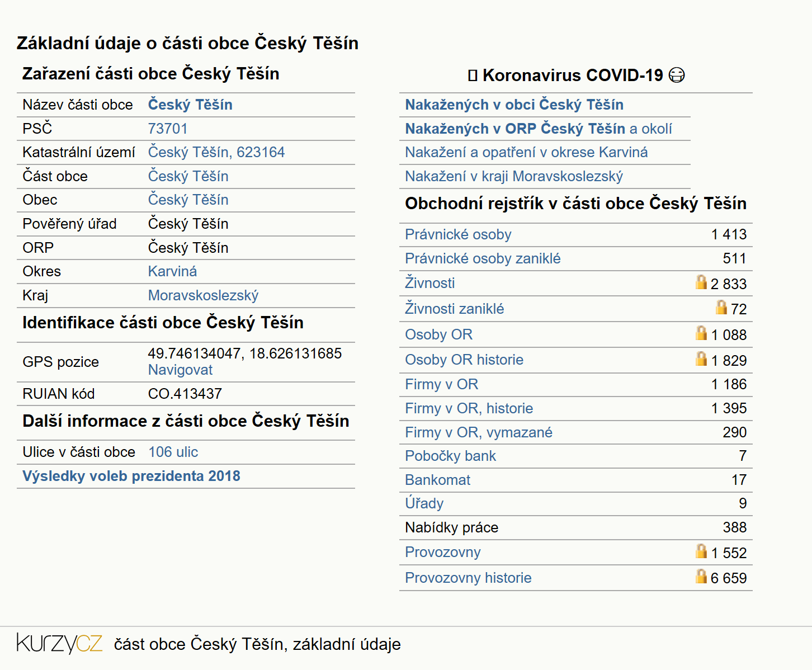
Task: Click the lock icon next to Provozovny historie
Action: pyautogui.click(x=701, y=576)
